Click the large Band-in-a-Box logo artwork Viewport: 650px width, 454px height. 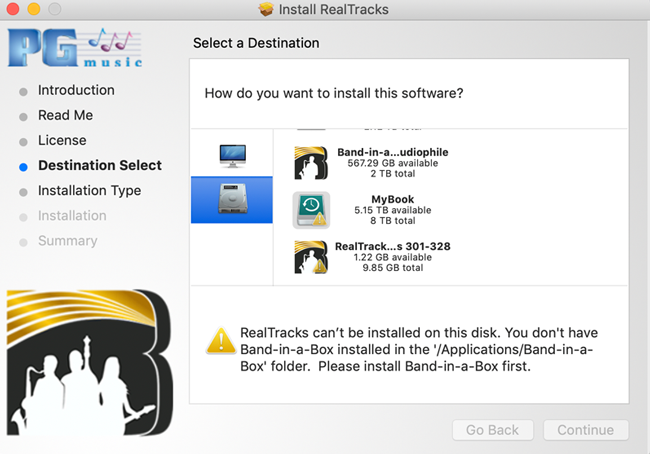point(90,363)
